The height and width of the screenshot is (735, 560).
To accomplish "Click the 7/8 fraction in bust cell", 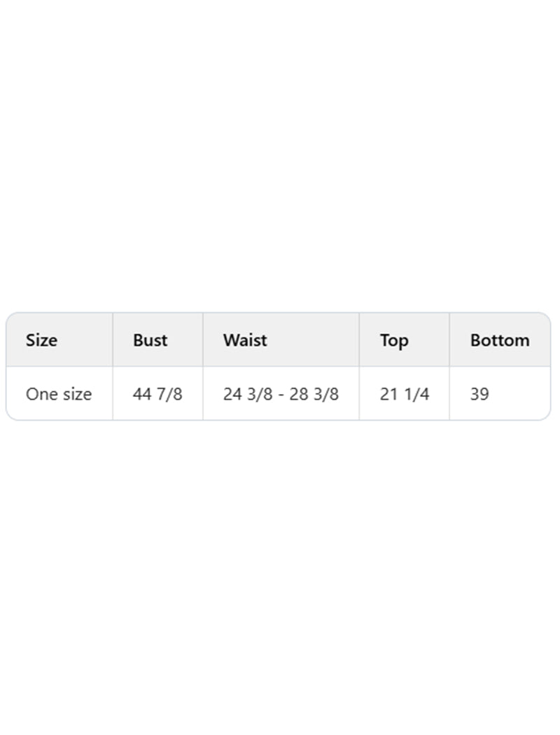I will click(169, 394).
